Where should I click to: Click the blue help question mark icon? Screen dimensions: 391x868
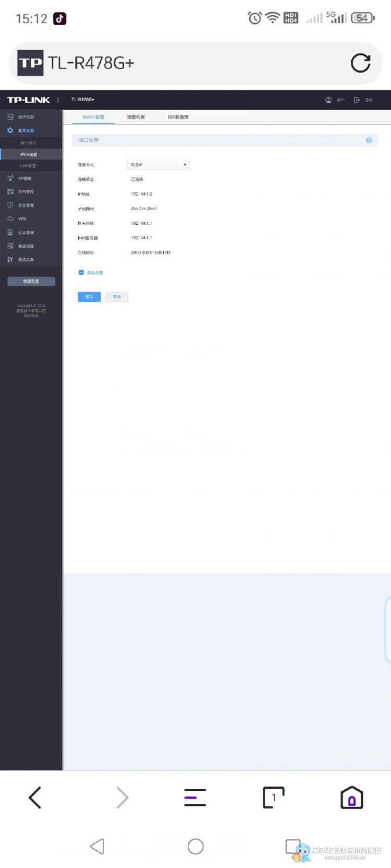tap(369, 140)
